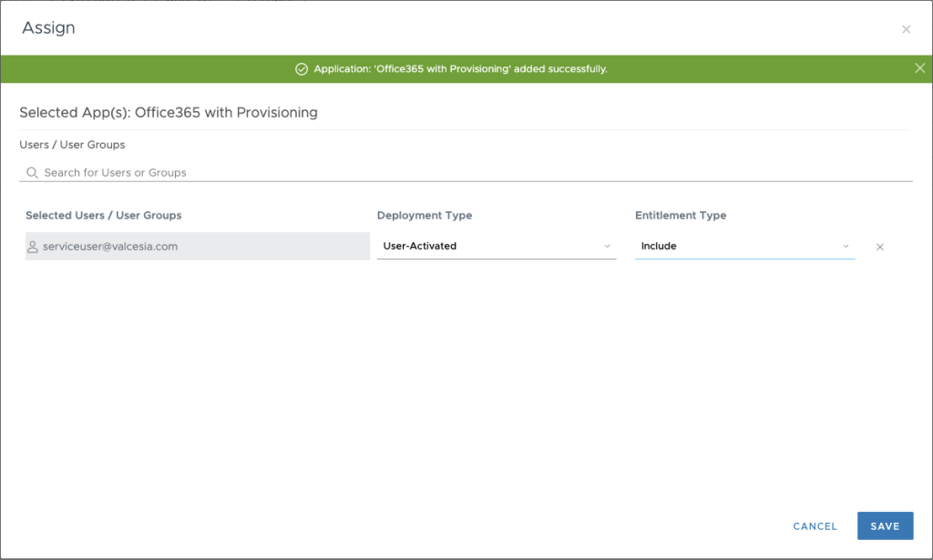Click the 'added successfully' banner message text

point(460,69)
